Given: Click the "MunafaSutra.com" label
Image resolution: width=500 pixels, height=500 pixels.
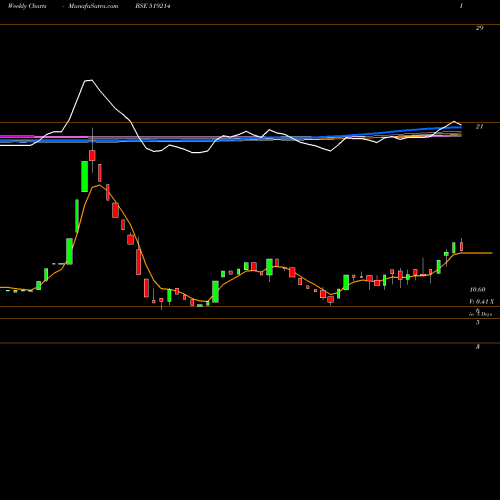Looking at the screenshot, I should (x=93, y=6).
